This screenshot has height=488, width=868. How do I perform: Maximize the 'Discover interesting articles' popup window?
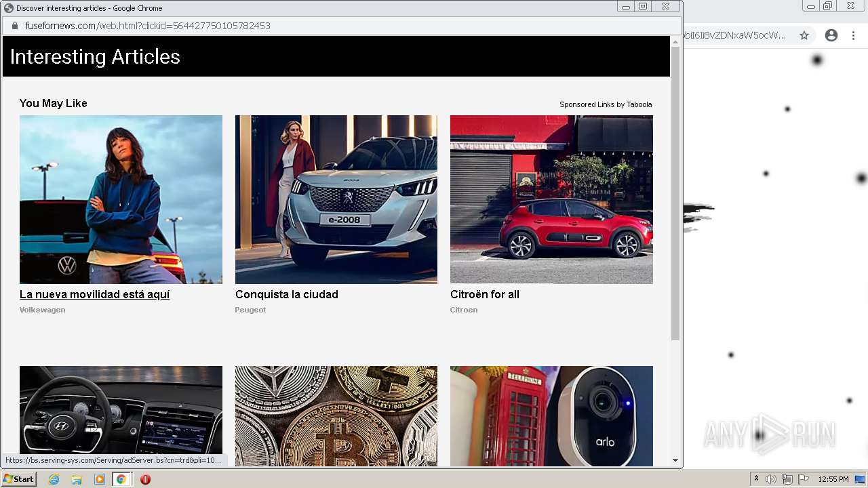pos(643,7)
